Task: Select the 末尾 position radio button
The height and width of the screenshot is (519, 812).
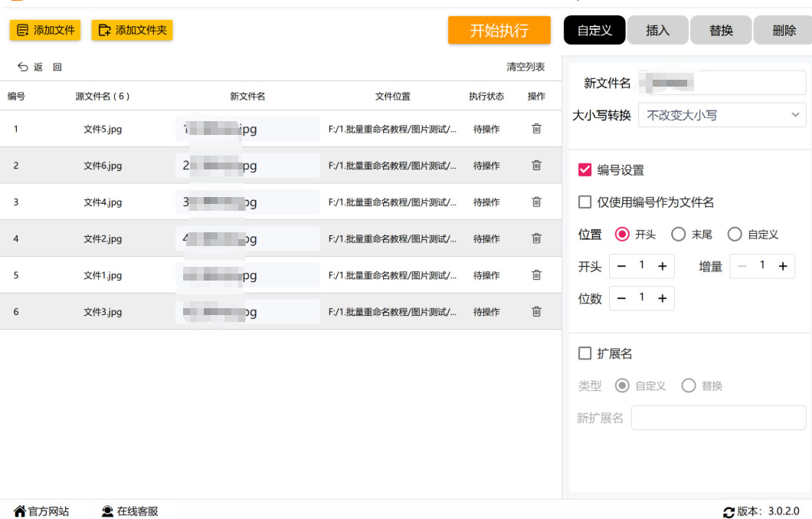Action: [x=678, y=235]
